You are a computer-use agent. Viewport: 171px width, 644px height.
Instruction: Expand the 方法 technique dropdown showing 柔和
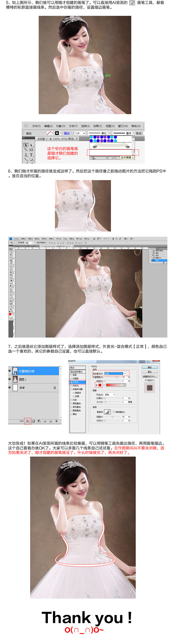[x=114, y=394]
